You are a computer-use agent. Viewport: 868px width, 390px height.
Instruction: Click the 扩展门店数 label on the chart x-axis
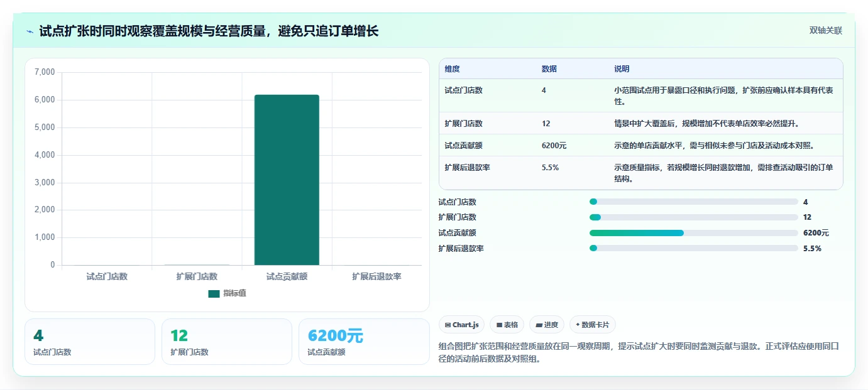coord(197,276)
